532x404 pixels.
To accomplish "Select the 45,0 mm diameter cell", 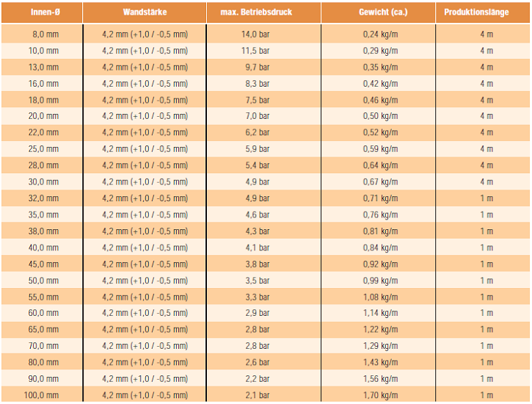I will tap(43, 264).
